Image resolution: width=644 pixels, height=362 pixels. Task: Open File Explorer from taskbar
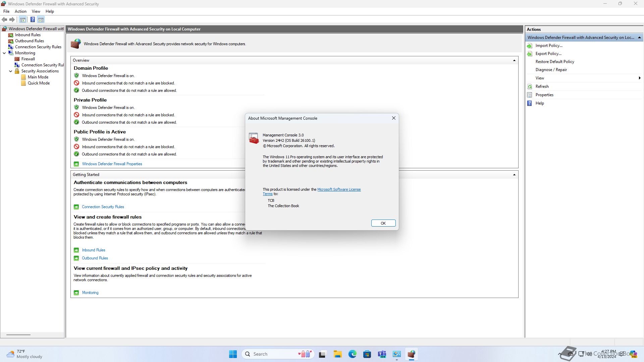[337, 354]
